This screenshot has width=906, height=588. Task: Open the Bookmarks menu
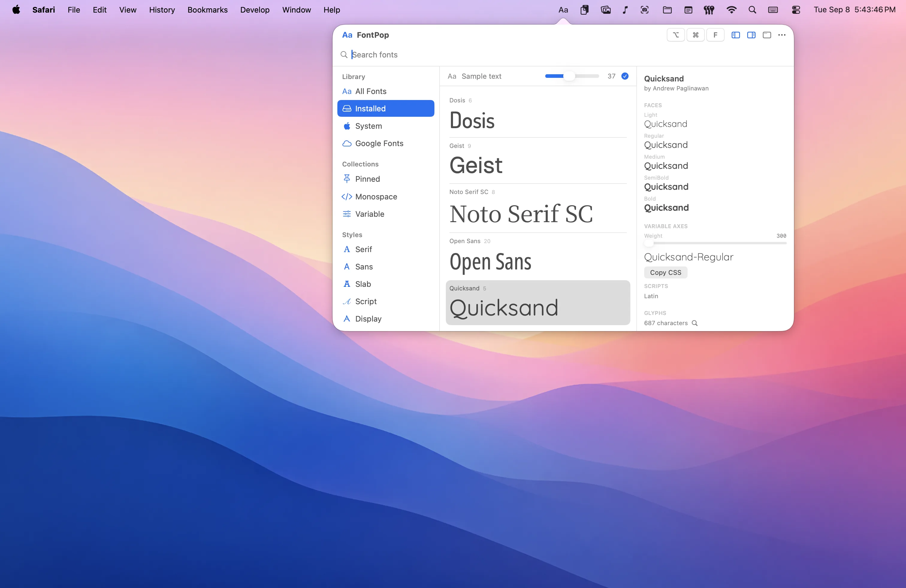click(207, 10)
